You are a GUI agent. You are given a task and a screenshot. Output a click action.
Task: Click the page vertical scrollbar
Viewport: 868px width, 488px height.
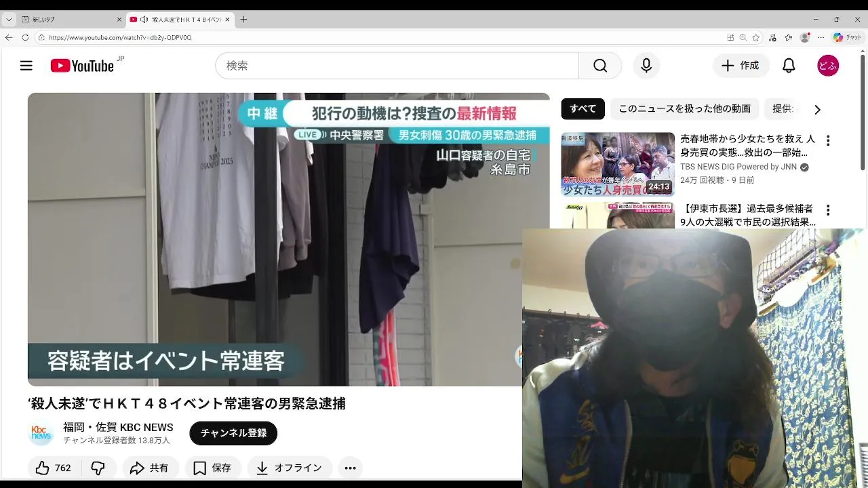coord(863,112)
